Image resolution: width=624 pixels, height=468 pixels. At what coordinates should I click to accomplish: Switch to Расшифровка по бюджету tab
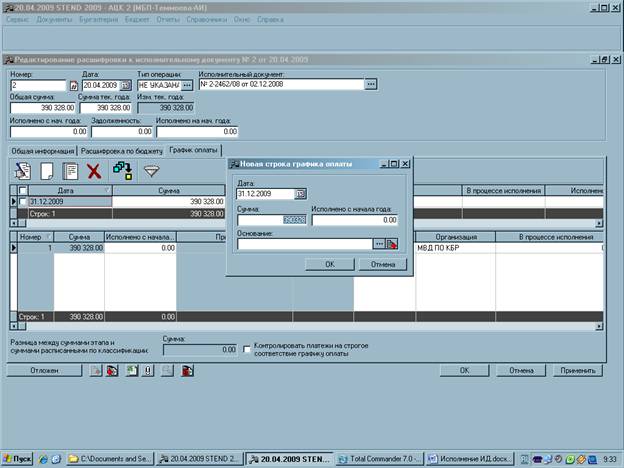click(x=122, y=150)
